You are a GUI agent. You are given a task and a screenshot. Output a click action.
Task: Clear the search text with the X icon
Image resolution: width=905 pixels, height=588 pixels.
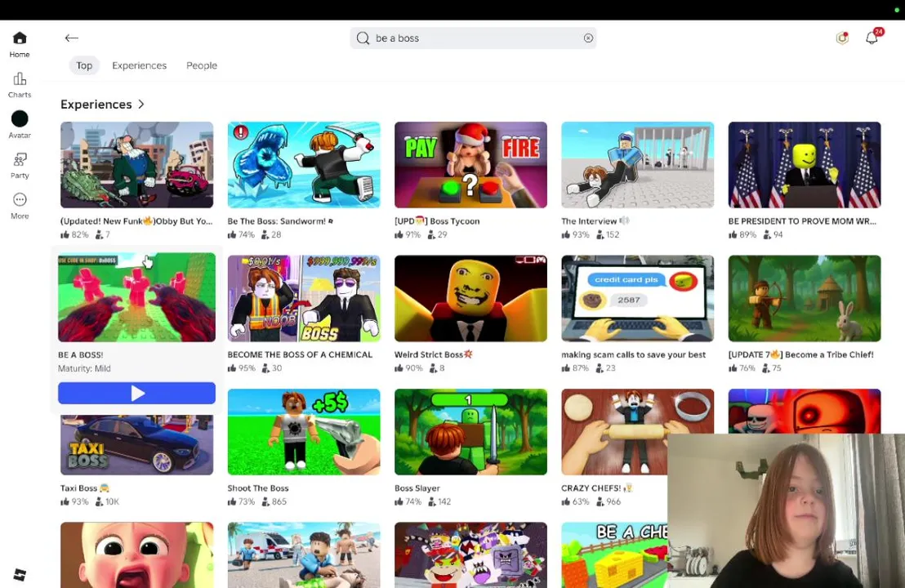[x=588, y=38]
